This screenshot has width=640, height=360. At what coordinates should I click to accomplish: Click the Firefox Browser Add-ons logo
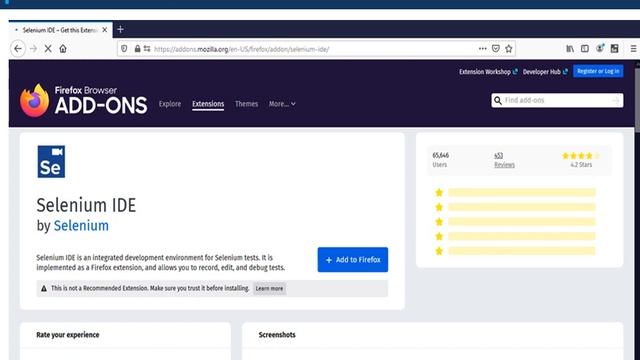click(83, 100)
